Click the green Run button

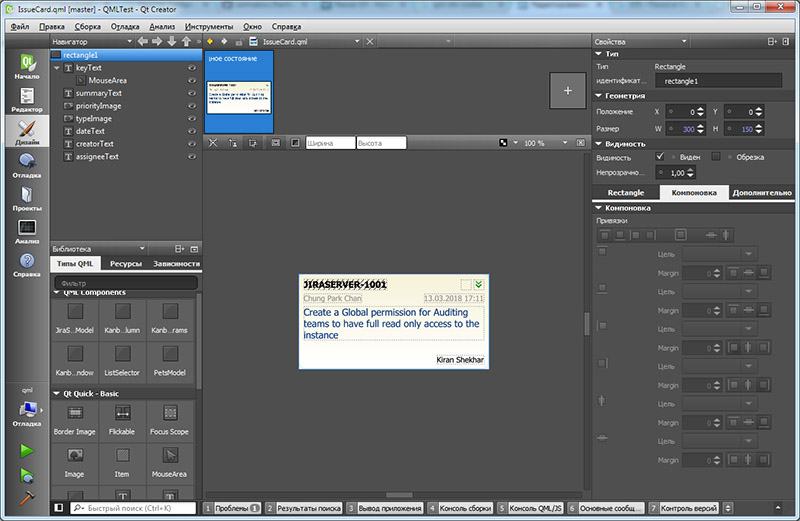(x=27, y=451)
